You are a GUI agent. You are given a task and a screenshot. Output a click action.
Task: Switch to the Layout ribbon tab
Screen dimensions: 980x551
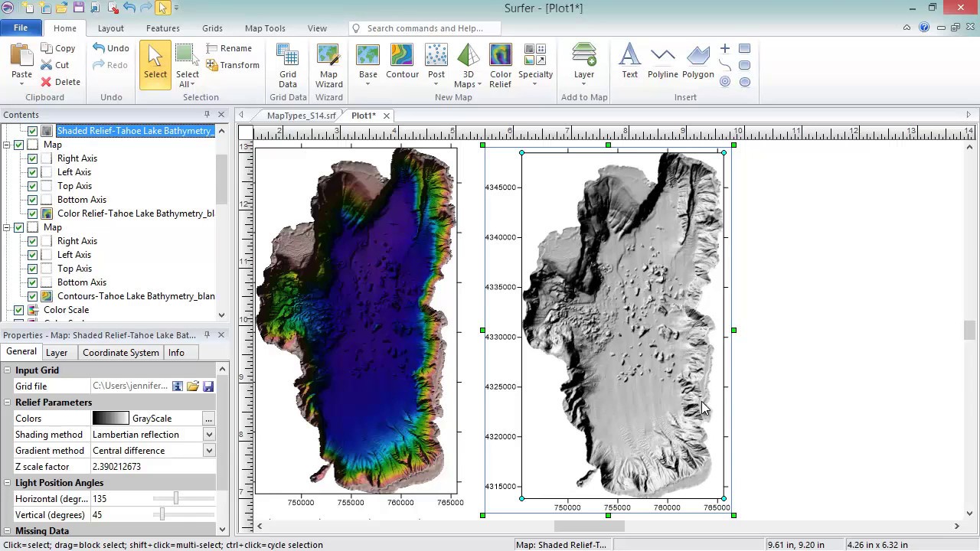pyautogui.click(x=111, y=28)
